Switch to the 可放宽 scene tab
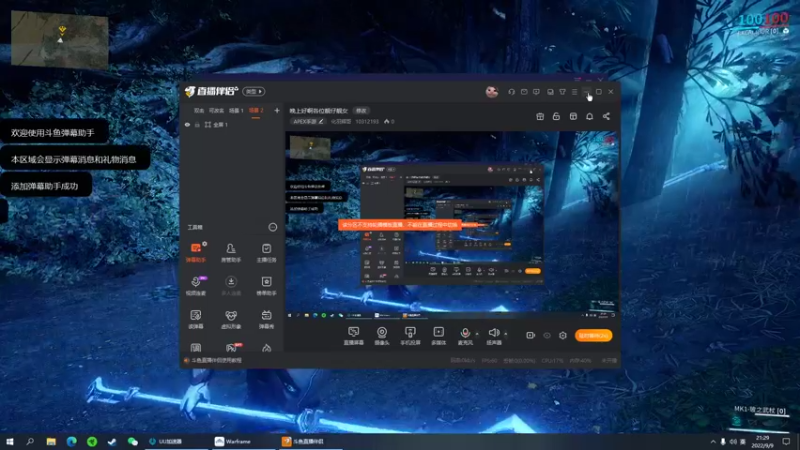Screen dimensions: 800x450 (216, 111)
